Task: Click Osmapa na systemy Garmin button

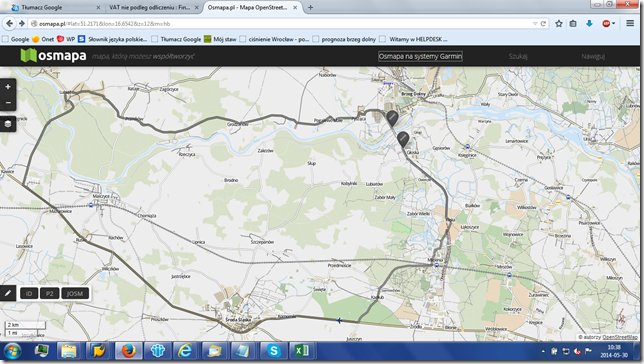Action: click(420, 56)
